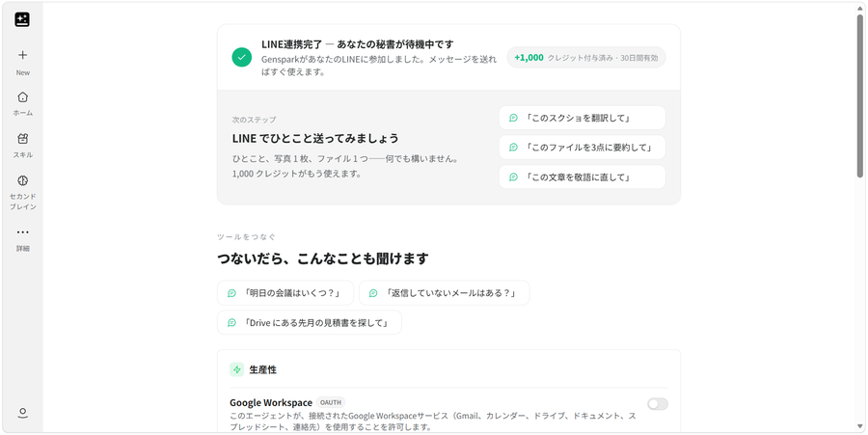
Task: Click the セカンドブレイン label in sidebar
Action: [x=23, y=202]
